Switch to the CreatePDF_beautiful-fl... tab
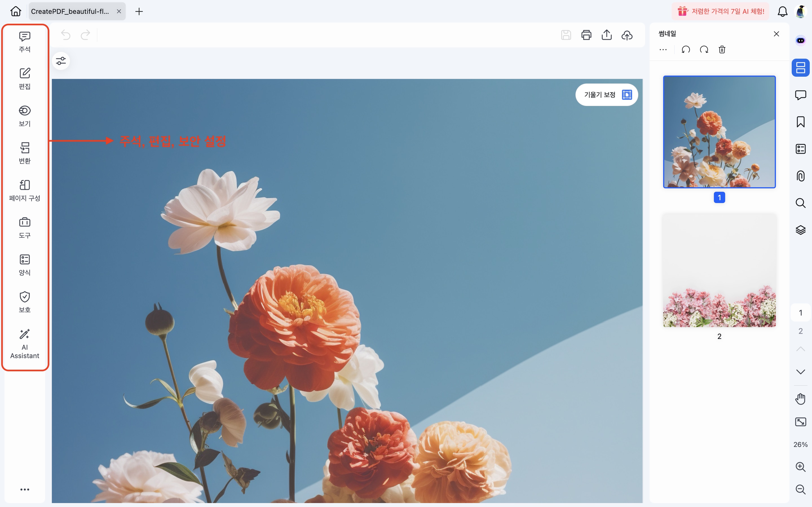812x507 pixels. (x=70, y=11)
